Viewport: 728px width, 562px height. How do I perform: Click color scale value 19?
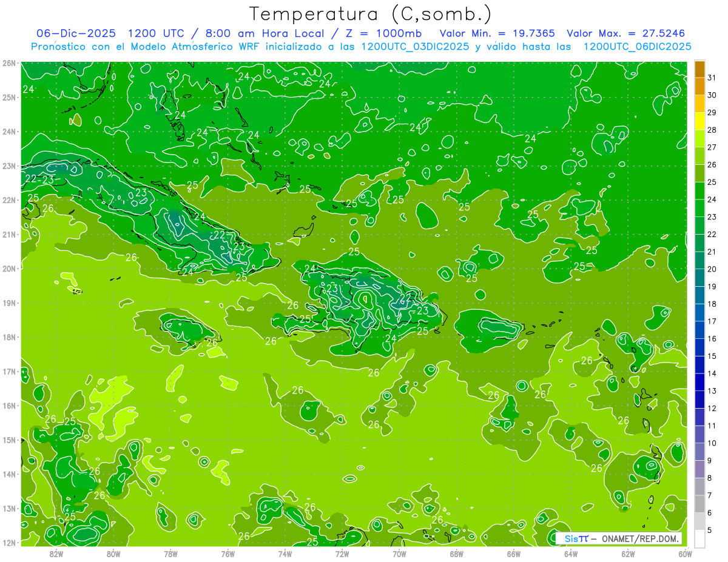click(x=712, y=287)
